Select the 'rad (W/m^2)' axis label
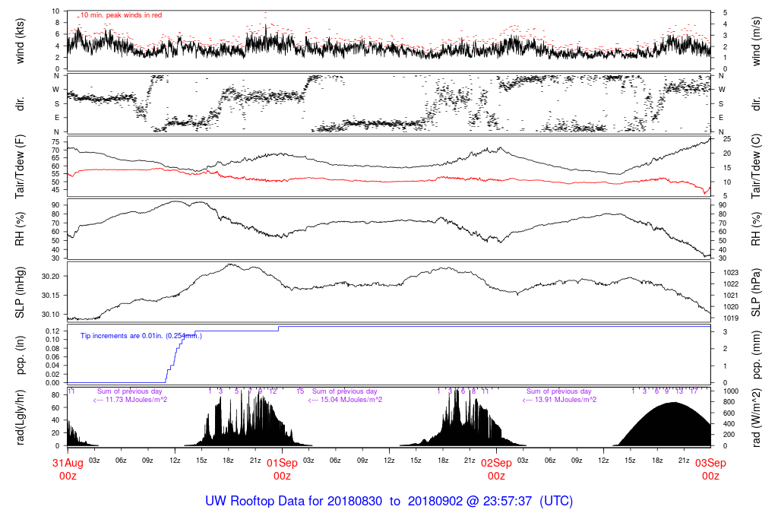Image resolution: width=778 pixels, height=532 pixels. coord(756,418)
